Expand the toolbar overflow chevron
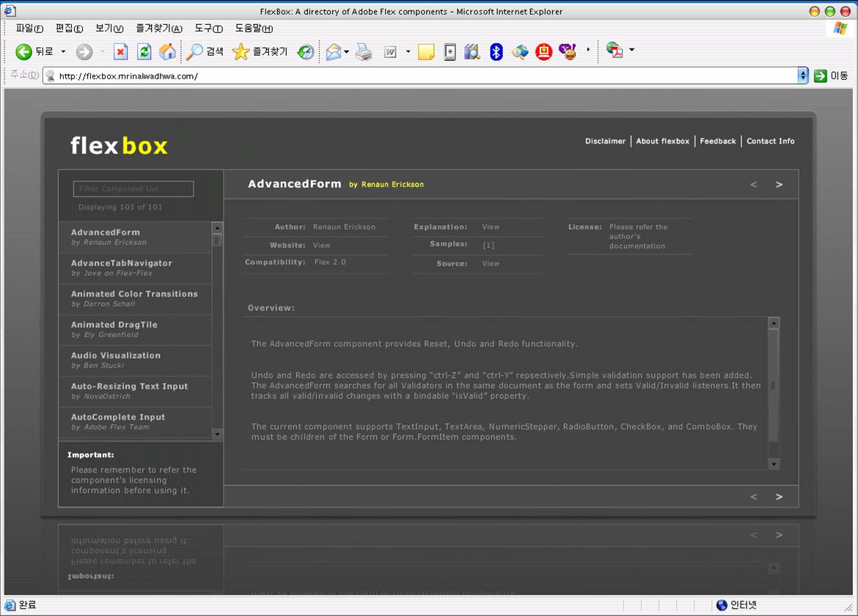The height and width of the screenshot is (616, 858). [x=588, y=50]
